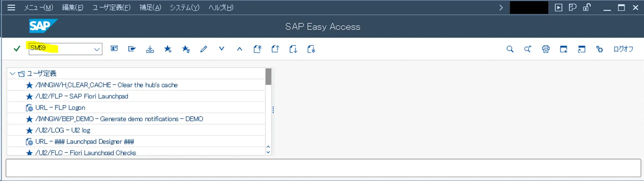644x181 pixels.
Task: Click the pencil change favorites icon
Action: 204,49
